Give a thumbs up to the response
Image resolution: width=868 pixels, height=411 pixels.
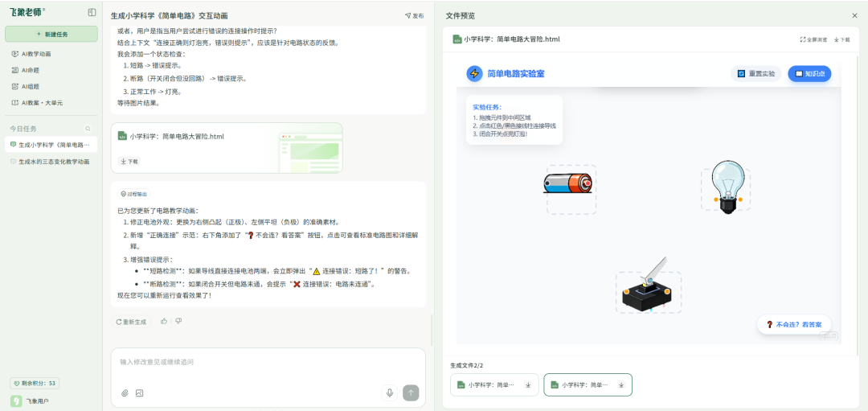point(163,321)
